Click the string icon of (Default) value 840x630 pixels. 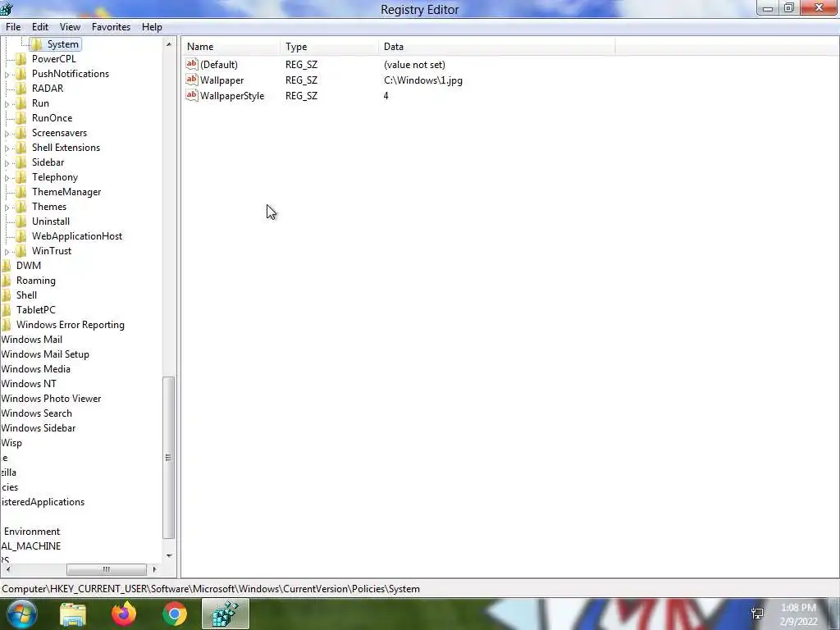[x=192, y=64]
